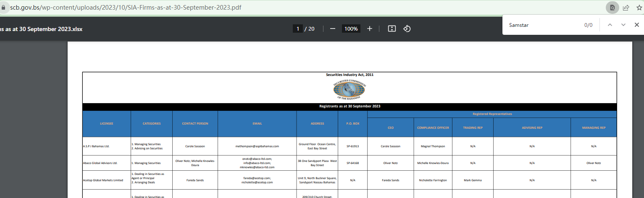
Task: Click the PDF zoom in plus button
Action: click(370, 29)
